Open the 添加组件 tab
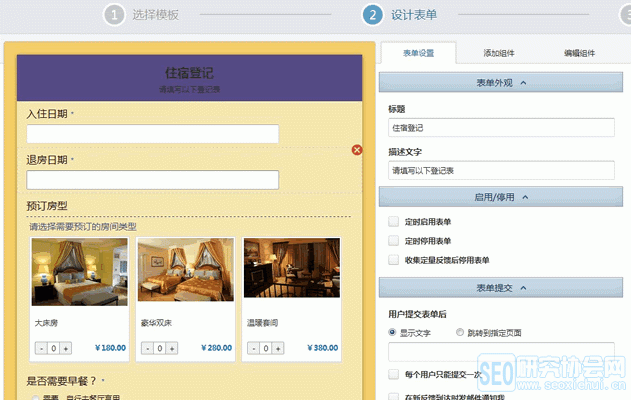Viewport: 631px width, 400px height. 499,53
